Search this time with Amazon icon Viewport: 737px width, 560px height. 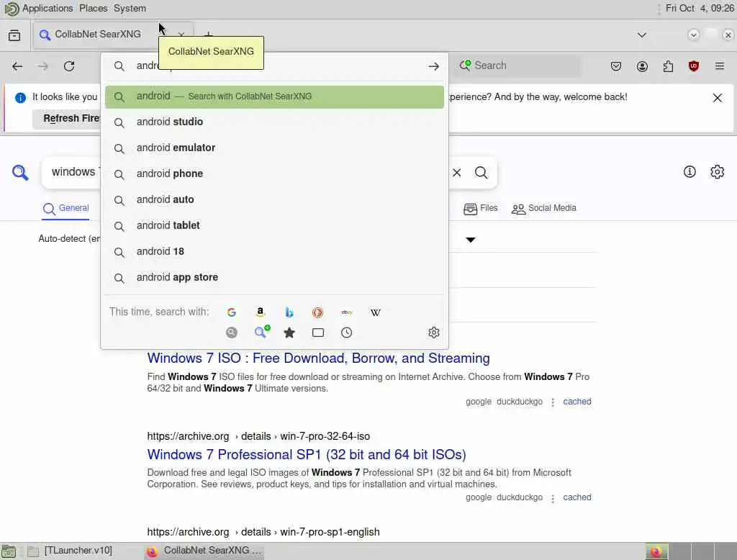pyautogui.click(x=260, y=312)
